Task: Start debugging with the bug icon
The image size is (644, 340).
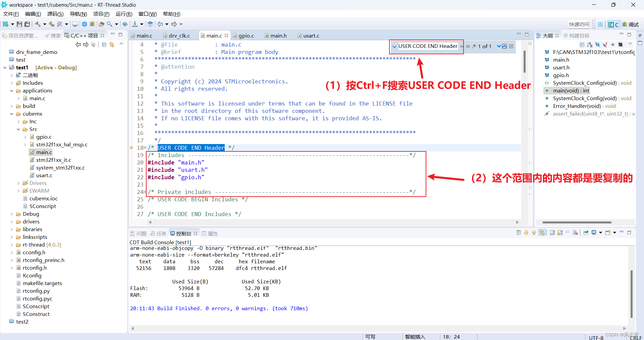Action: pyautogui.click(x=92, y=24)
